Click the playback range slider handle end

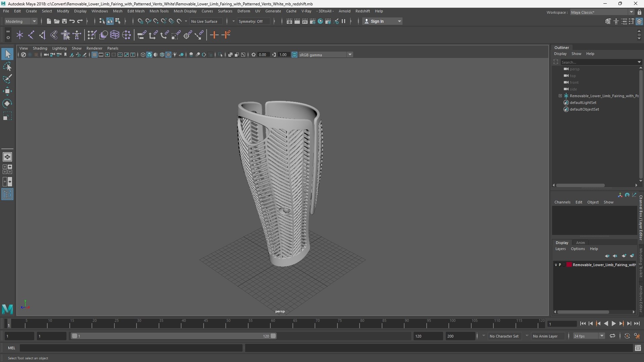coord(273,336)
